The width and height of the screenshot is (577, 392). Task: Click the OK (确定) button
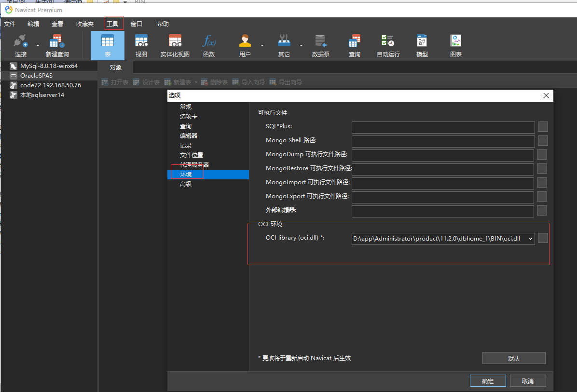488,381
